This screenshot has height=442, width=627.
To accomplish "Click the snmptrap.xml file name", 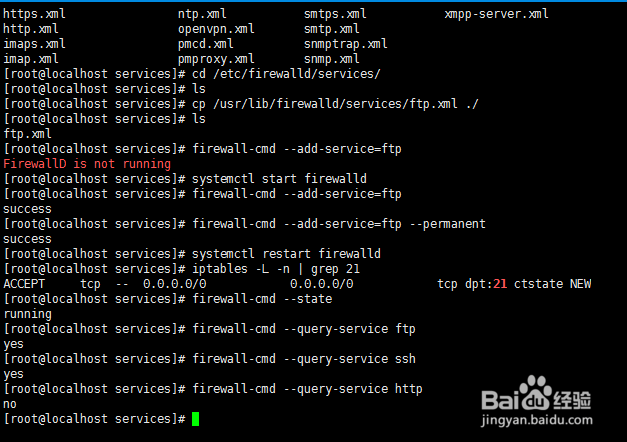I will (x=346, y=44).
